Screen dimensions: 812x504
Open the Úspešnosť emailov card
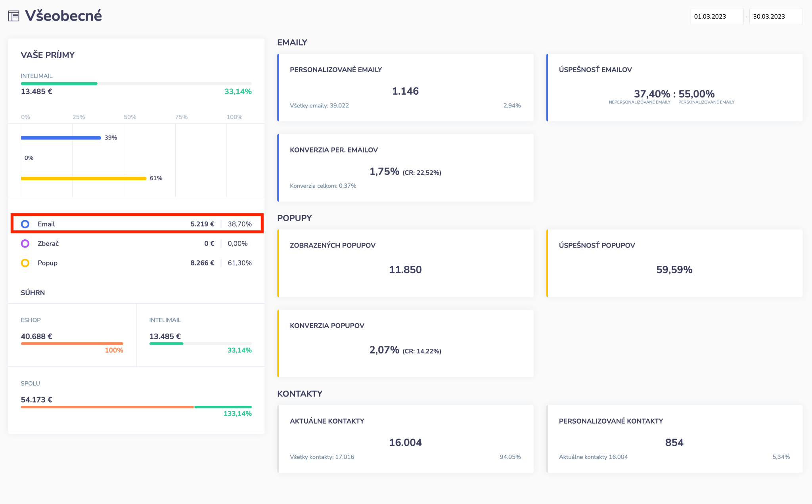(x=674, y=88)
